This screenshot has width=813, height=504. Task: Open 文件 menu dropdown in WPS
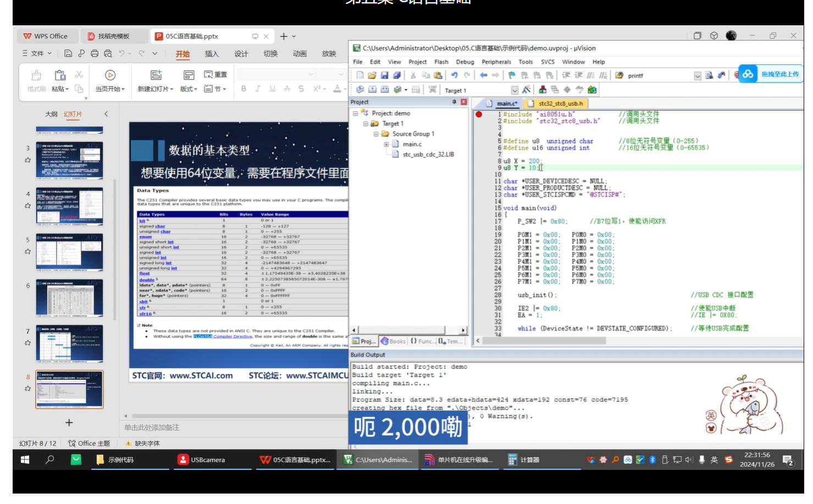pyautogui.click(x=37, y=53)
